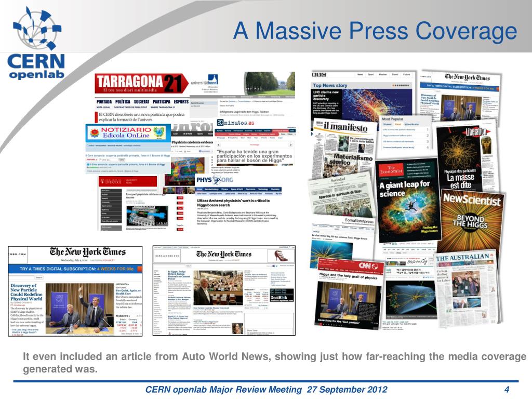This screenshot has height=399, width=532.
Task: Click the slide number 4
Action: (507, 390)
